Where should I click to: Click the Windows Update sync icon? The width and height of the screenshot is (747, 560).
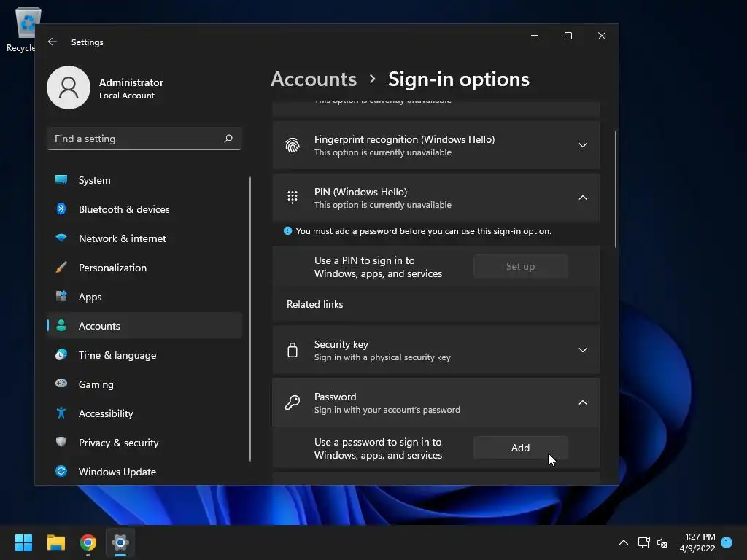coord(61,471)
